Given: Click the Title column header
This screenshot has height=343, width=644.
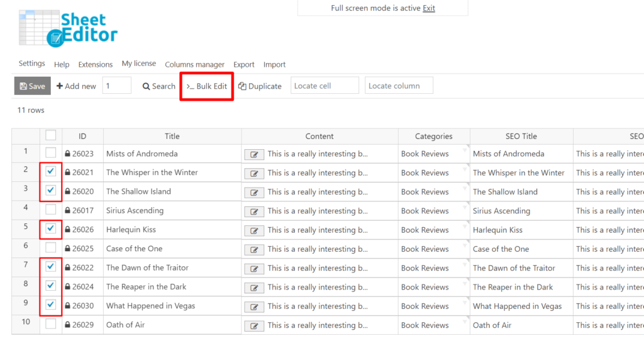Looking at the screenshot, I should coord(172,137).
